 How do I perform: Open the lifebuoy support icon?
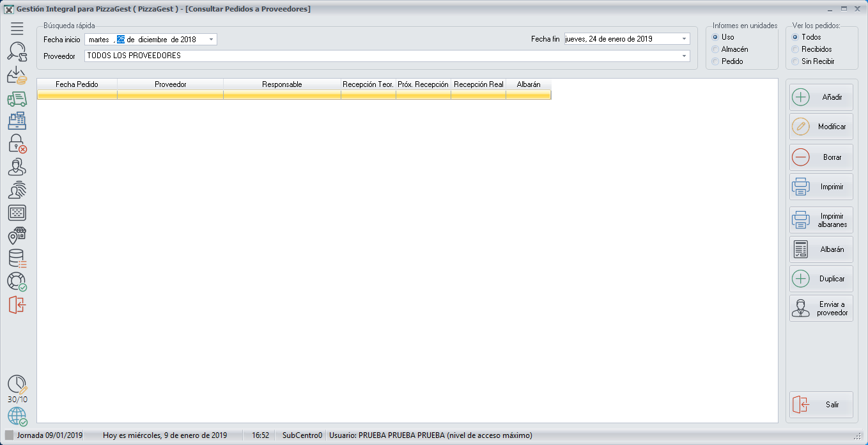[17, 282]
